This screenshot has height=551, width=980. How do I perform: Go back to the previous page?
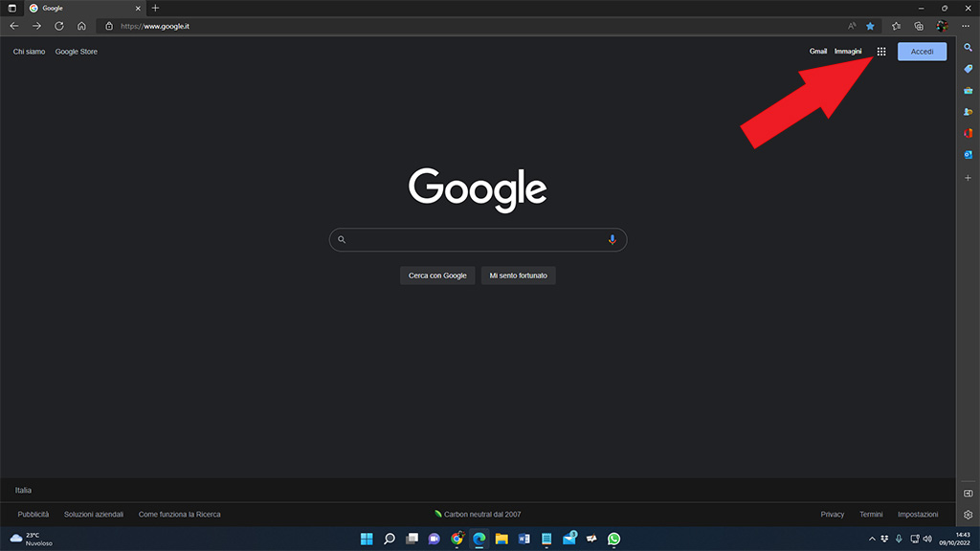click(14, 26)
